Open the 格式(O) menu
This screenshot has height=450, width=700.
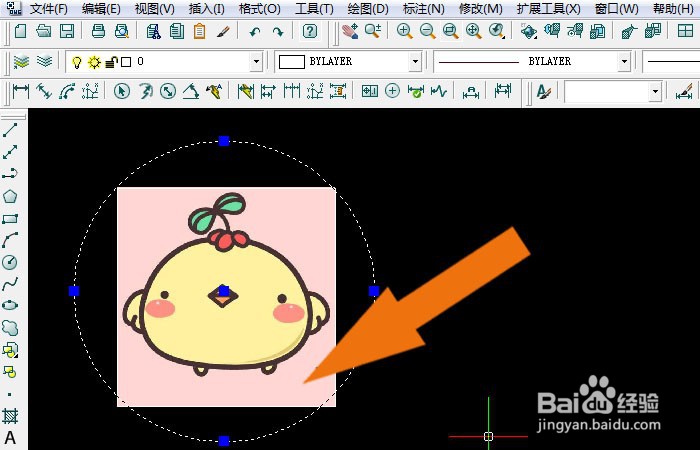point(259,8)
